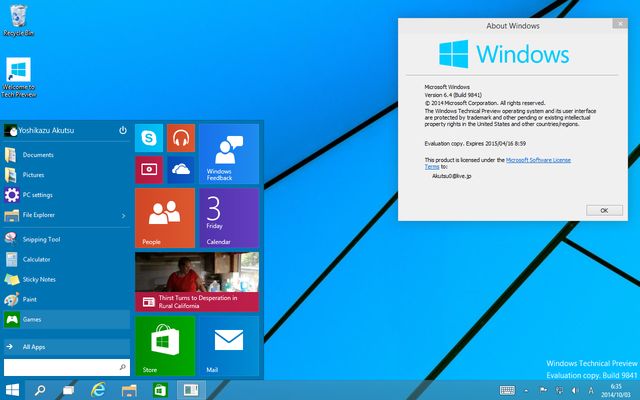This screenshot has width=640, height=400.
Task: Click the Start menu search box
Action: tap(67, 367)
